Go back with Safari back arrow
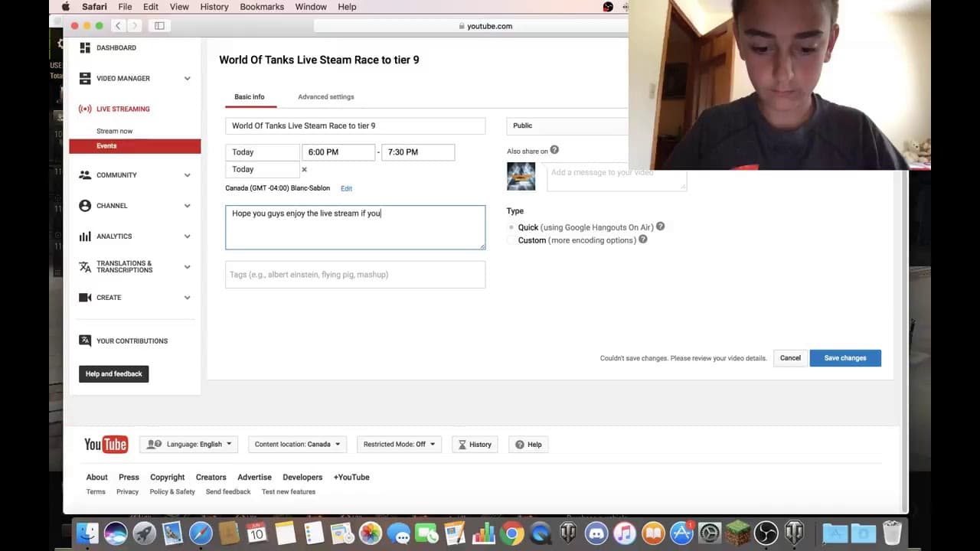The image size is (980, 551). (118, 26)
